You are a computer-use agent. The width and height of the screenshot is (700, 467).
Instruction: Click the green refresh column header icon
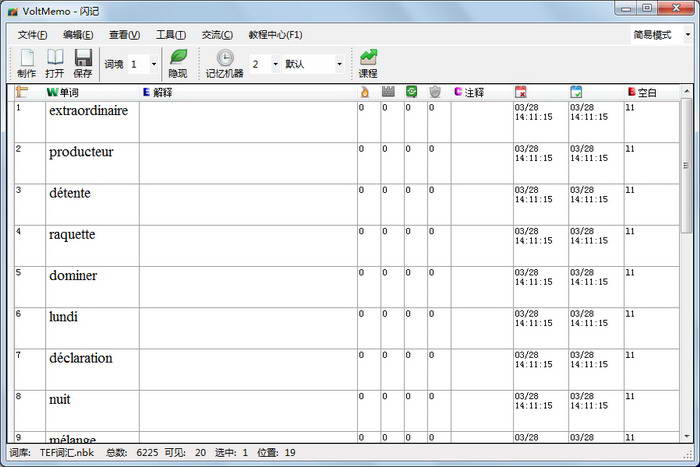(411, 92)
